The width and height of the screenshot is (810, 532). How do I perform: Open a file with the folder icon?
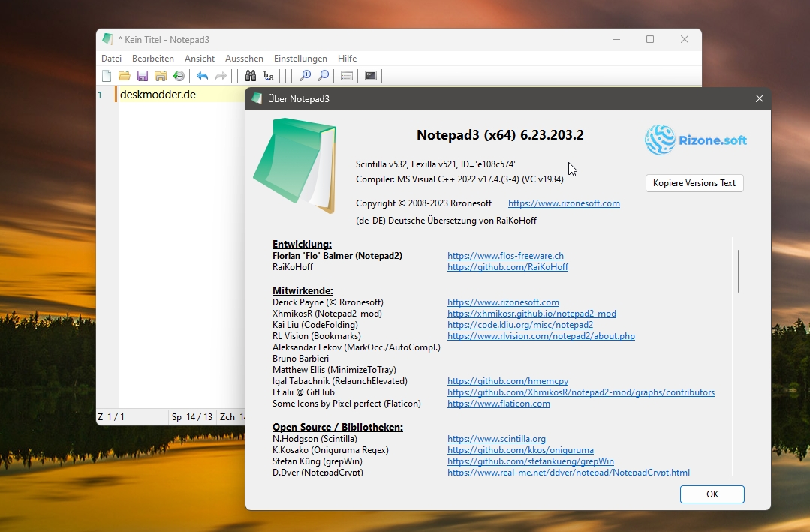click(x=125, y=76)
